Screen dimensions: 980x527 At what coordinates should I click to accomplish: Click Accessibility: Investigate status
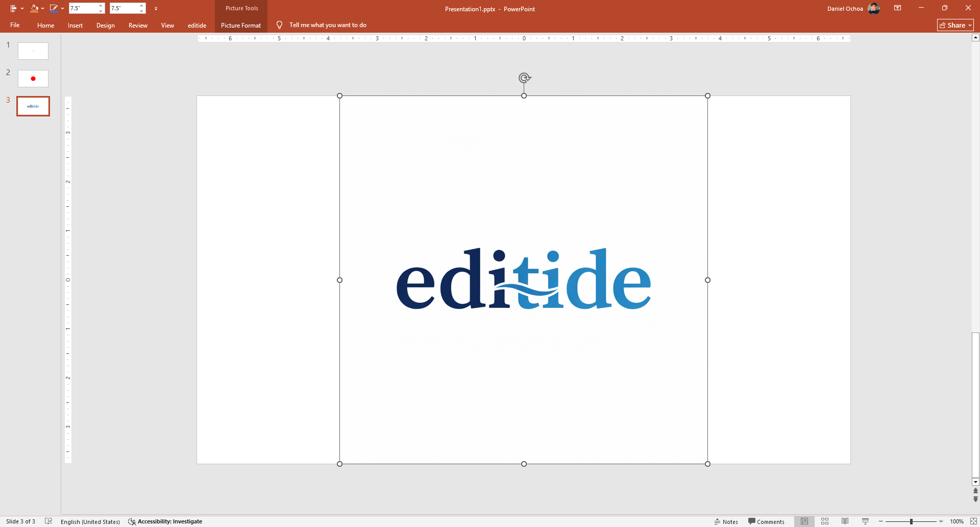[165, 521]
